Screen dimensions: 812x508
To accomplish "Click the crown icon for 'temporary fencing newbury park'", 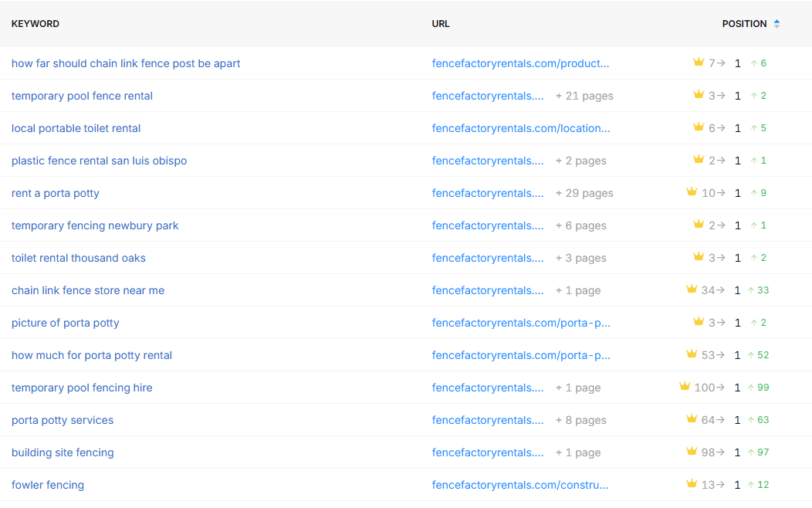I will pyautogui.click(x=699, y=224).
